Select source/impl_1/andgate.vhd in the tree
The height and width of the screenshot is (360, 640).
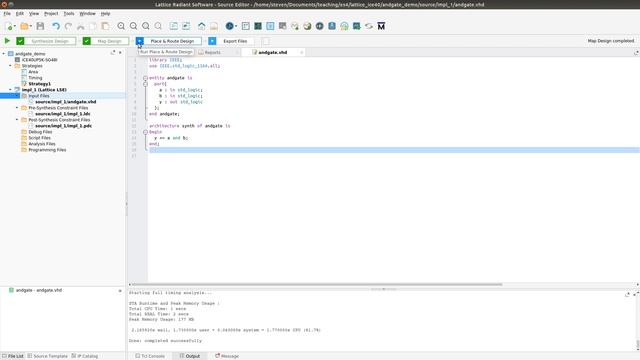point(66,102)
